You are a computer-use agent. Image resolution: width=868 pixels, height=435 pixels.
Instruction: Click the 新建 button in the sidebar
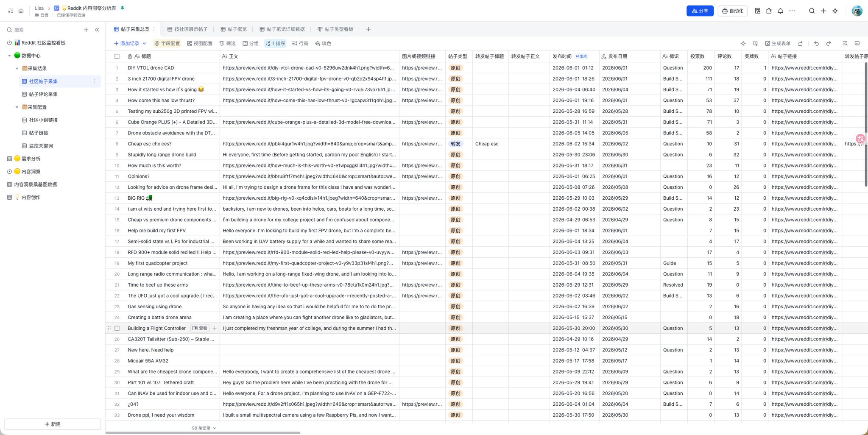pyautogui.click(x=53, y=424)
